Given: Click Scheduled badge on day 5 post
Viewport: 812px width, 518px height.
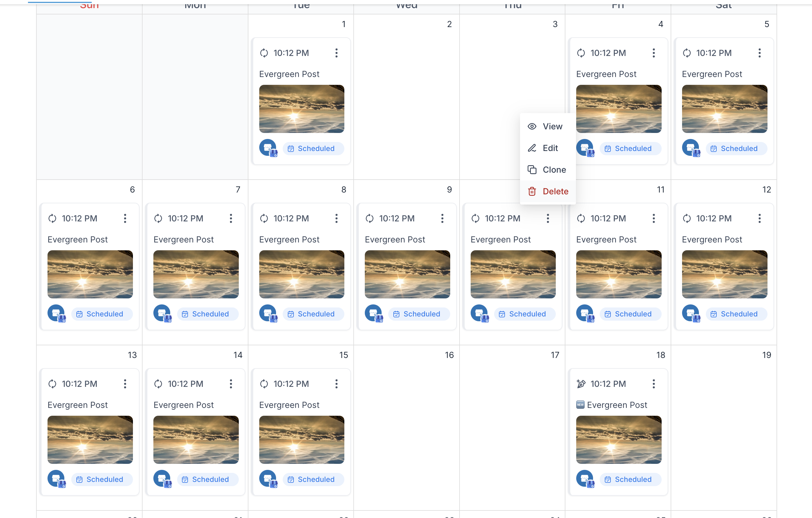Looking at the screenshot, I should (x=736, y=149).
